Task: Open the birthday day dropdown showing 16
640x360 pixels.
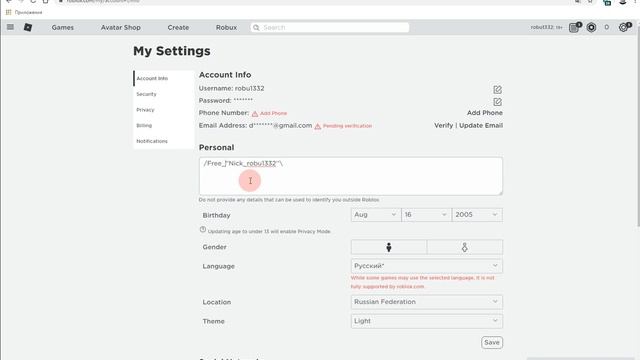Action: (426, 215)
